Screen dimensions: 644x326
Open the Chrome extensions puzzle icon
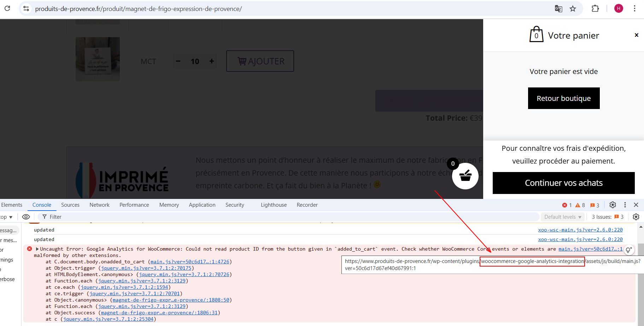595,8
